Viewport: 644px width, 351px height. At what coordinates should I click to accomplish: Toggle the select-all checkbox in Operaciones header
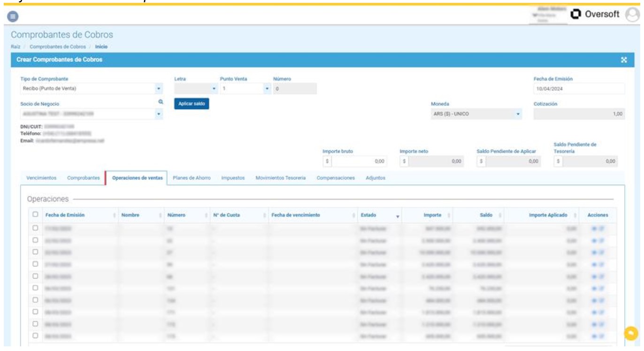35,214
